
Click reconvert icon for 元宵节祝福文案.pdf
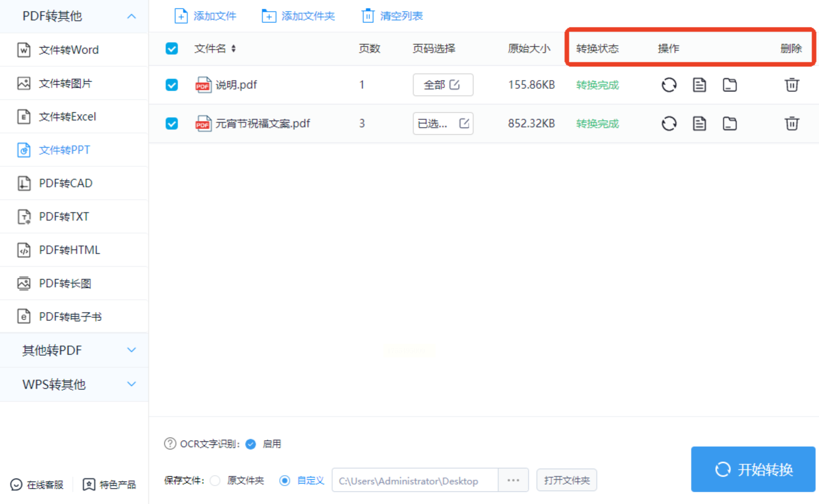(x=669, y=124)
